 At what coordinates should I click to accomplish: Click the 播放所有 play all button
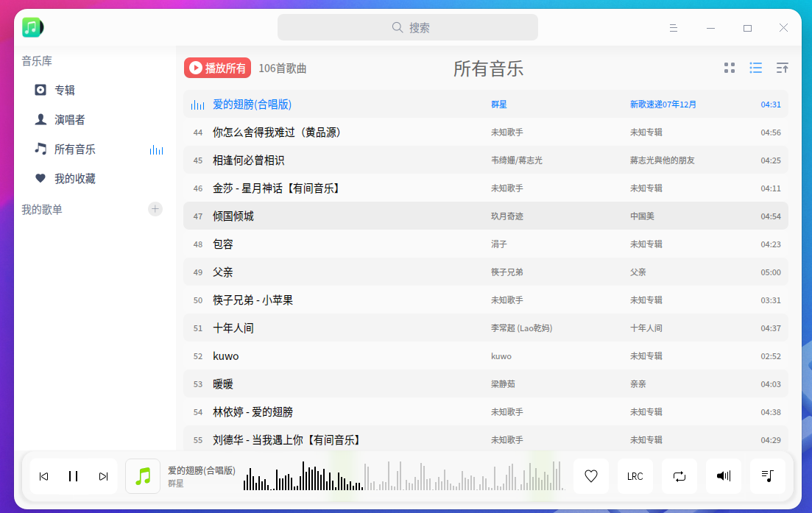tap(217, 68)
